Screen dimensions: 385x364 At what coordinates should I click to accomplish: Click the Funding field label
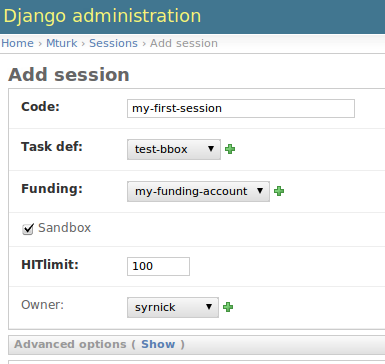pos(52,189)
